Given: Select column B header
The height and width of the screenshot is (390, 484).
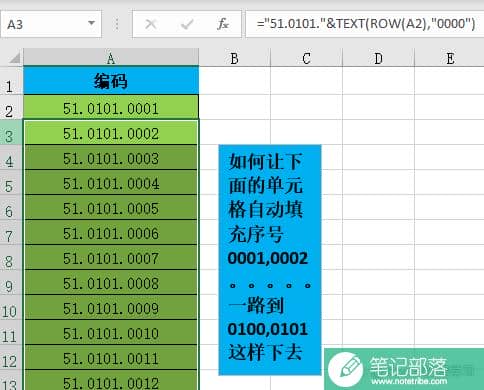Looking at the screenshot, I should [x=235, y=58].
